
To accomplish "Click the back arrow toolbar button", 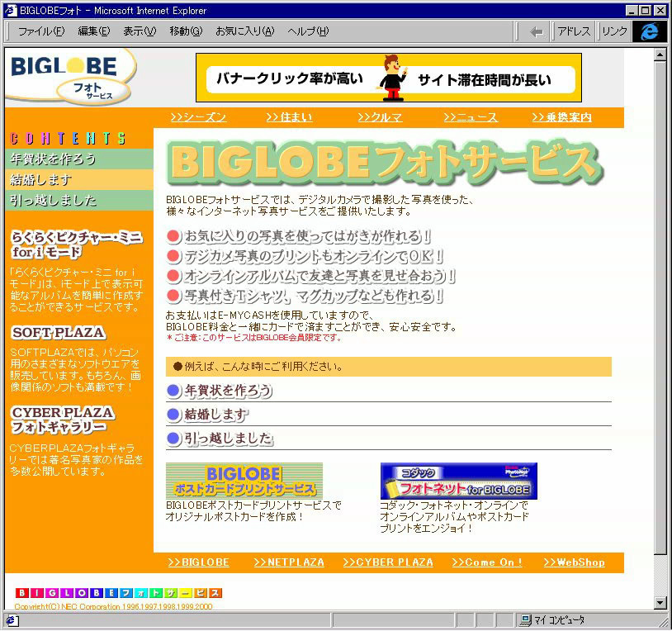I will coord(536,31).
